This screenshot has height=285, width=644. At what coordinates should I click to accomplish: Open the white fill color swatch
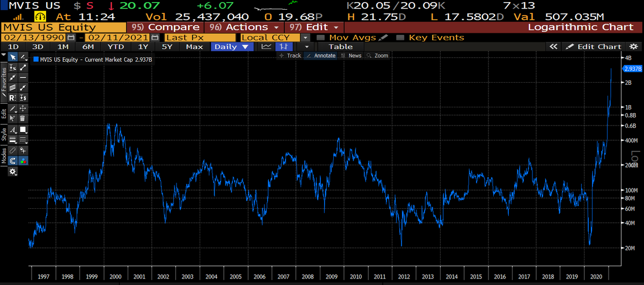[x=23, y=129]
